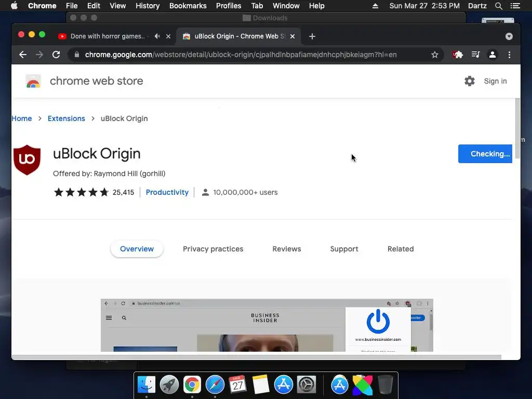The height and width of the screenshot is (399, 532).
Task: Close the uBlock Origin tab
Action: point(292,36)
